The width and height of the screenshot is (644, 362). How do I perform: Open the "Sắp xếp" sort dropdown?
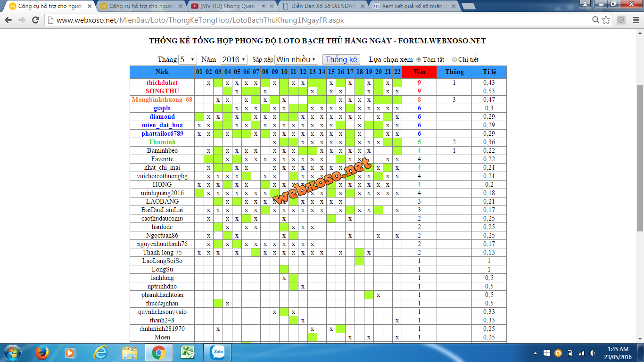click(x=296, y=59)
